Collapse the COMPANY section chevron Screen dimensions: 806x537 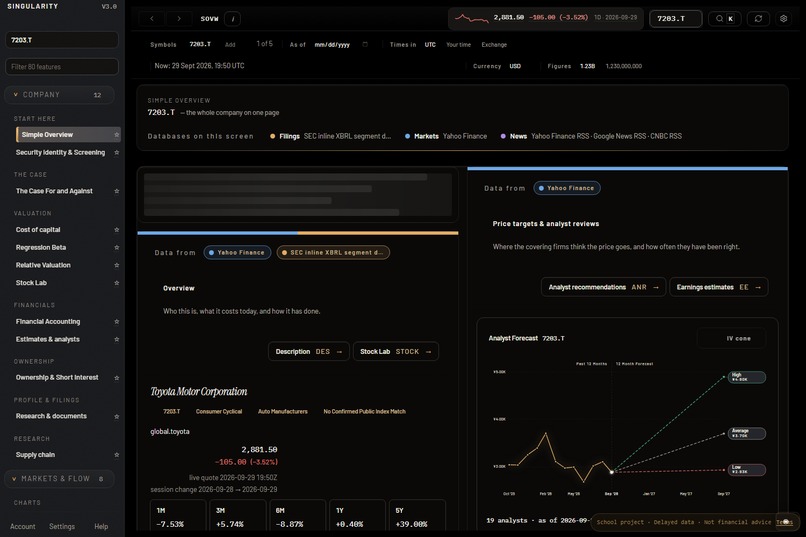[x=15, y=95]
